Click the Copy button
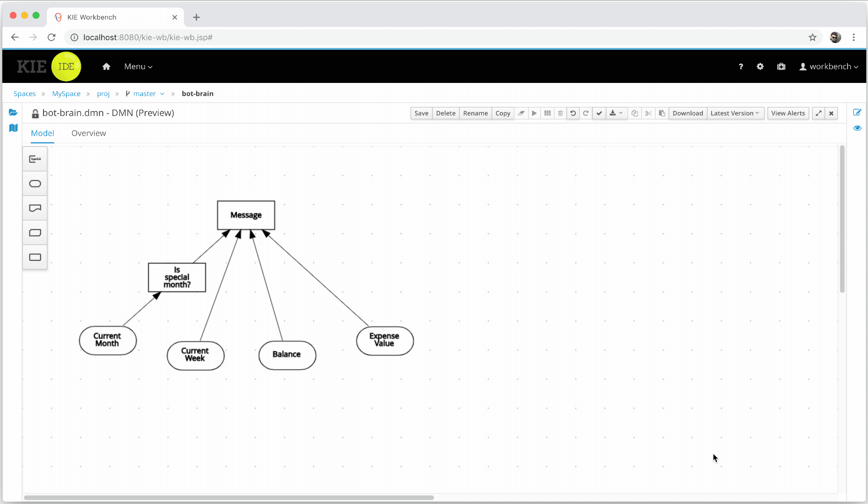 [503, 113]
